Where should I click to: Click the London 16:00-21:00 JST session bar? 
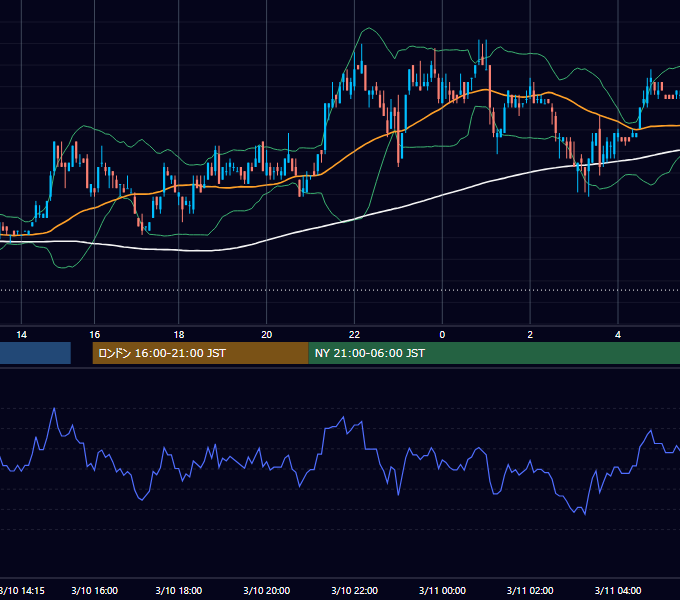pos(200,353)
